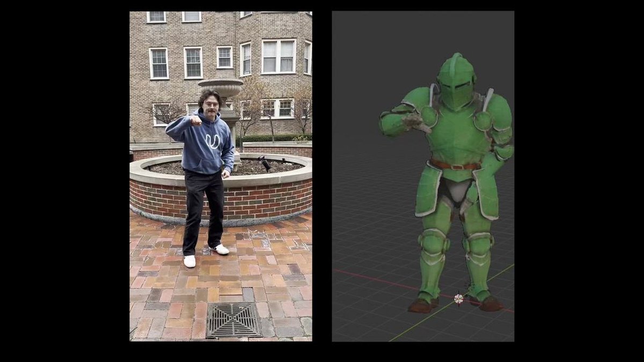Click the large bay window of building
Image resolution: width=644 pixels, height=362 pixels.
point(278,57)
